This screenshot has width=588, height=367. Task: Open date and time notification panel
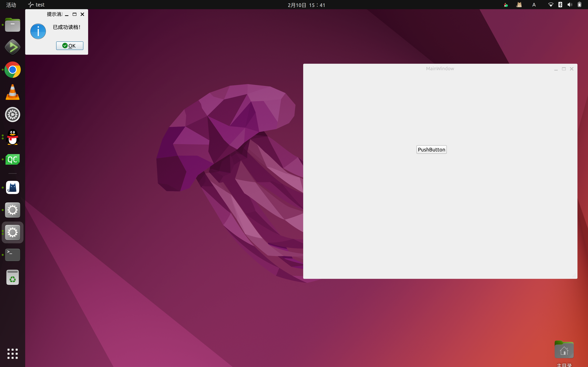[x=306, y=5]
